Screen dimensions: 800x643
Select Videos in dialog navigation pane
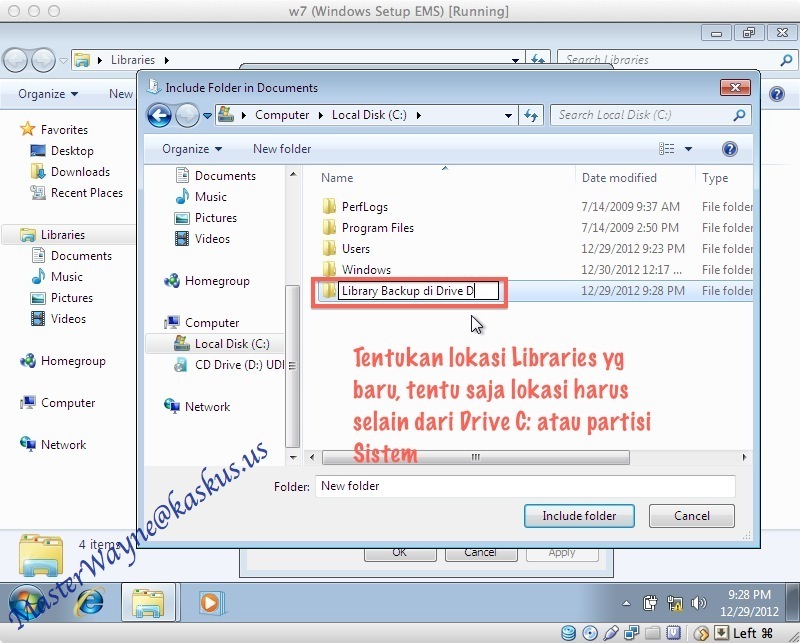click(x=212, y=239)
